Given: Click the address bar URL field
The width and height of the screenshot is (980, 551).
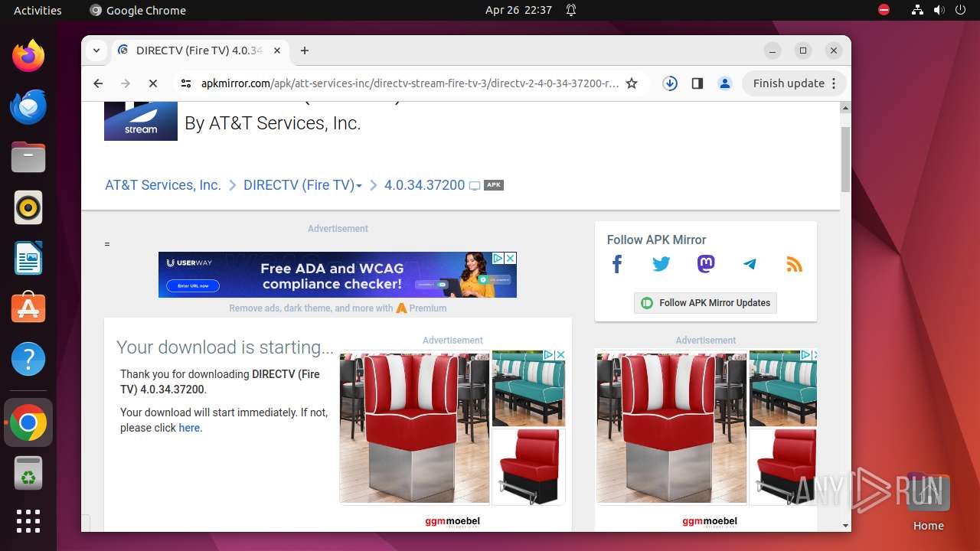Looking at the screenshot, I should coord(410,83).
